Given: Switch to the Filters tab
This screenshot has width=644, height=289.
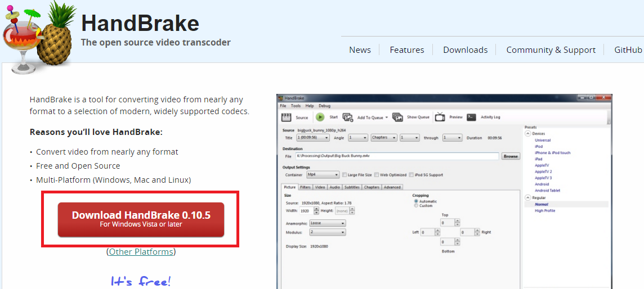Looking at the screenshot, I should tap(305, 187).
